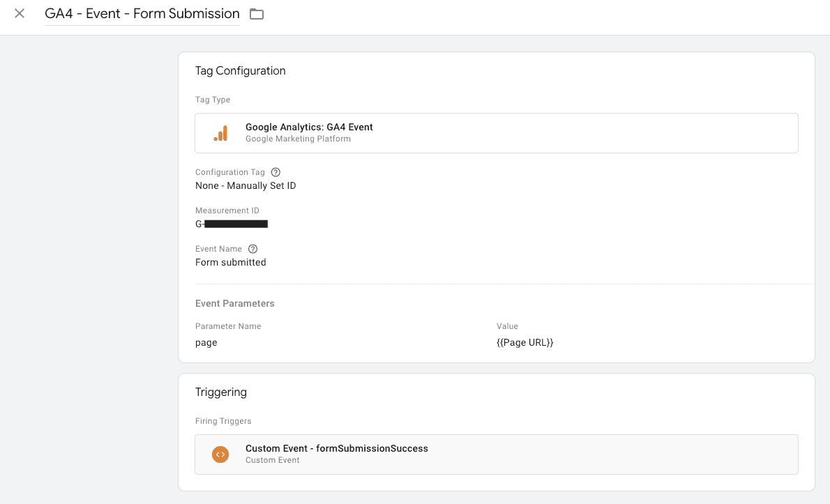Click the redacted Measurement ID value
The width and height of the screenshot is (830, 504).
(x=232, y=224)
